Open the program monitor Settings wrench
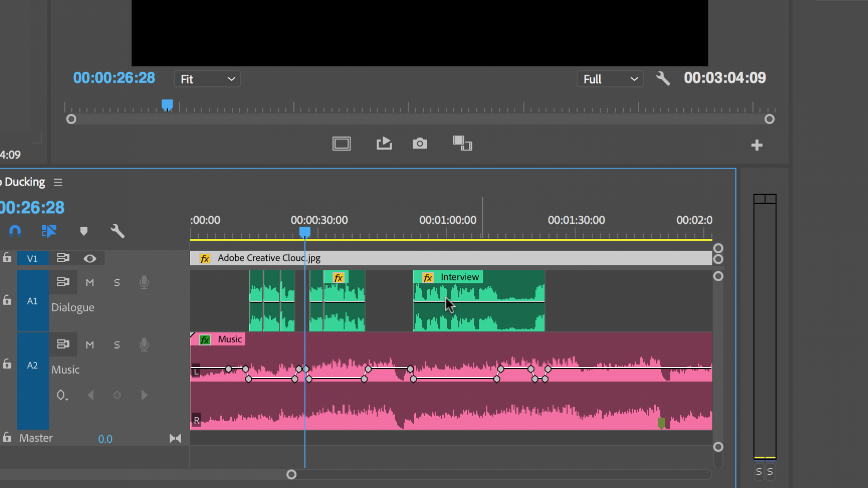This screenshot has height=488, width=868. coord(663,79)
